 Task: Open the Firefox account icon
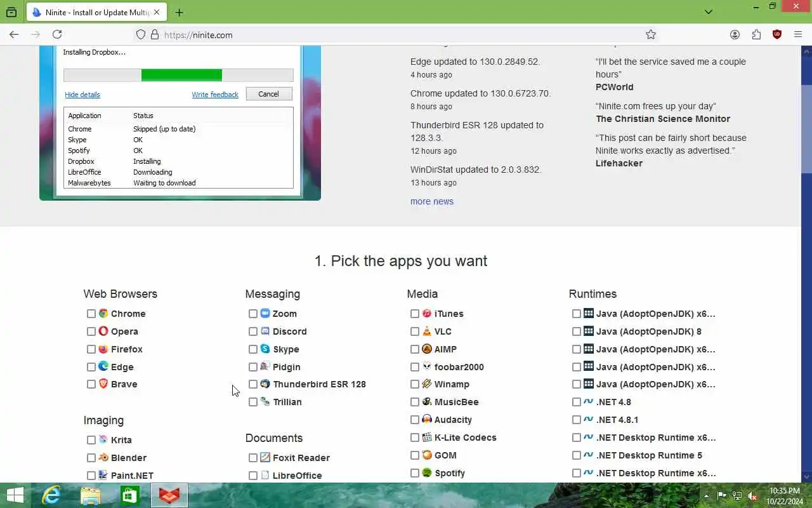[735, 35]
